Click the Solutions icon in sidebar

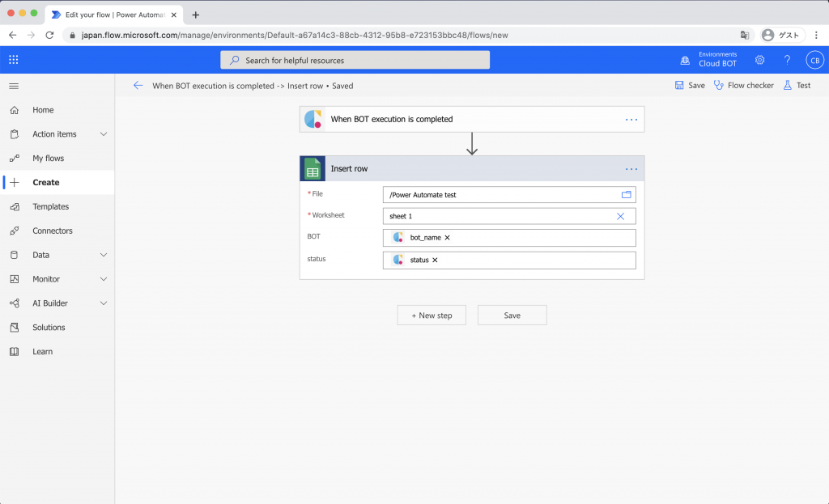click(15, 328)
